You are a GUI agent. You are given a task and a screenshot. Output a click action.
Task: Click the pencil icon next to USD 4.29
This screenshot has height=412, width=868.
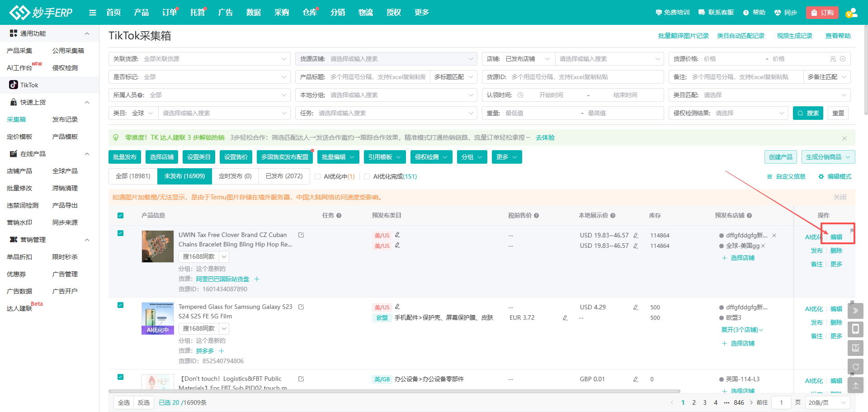(x=636, y=308)
